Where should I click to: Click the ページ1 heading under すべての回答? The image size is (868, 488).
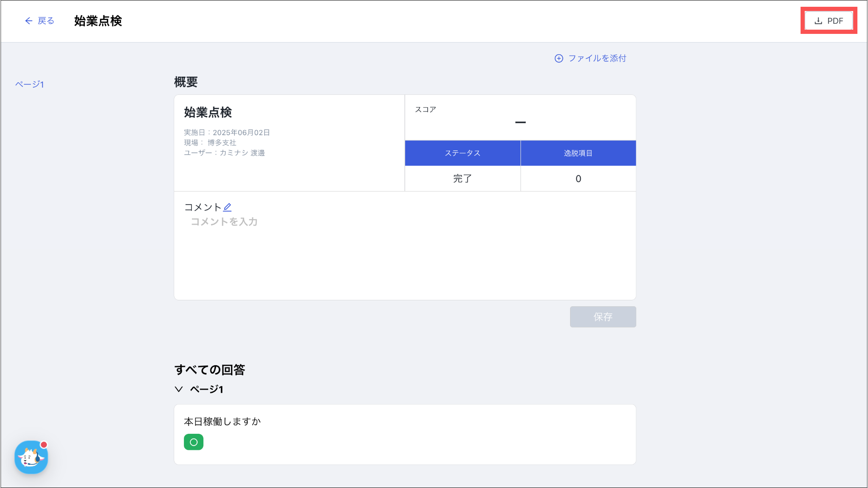tap(206, 389)
